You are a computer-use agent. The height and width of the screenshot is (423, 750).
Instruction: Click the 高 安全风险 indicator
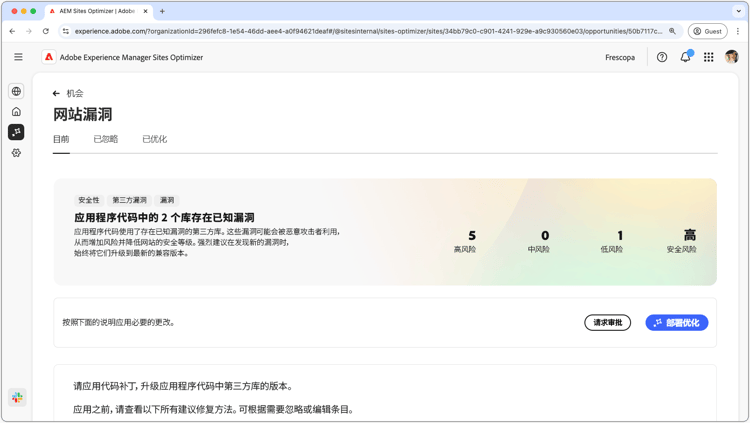pyautogui.click(x=682, y=241)
